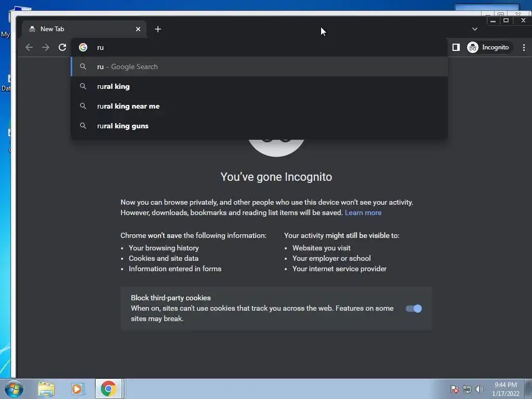Open the Chrome three-dot menu

coord(524,47)
